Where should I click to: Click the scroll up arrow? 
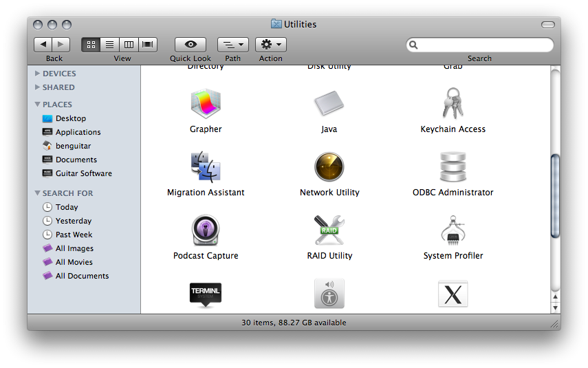tap(556, 296)
